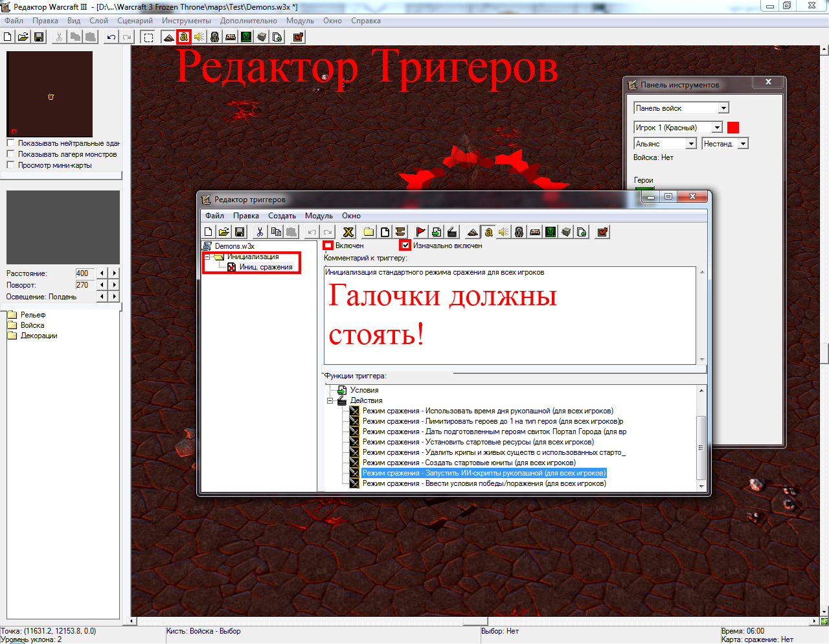Increase 'Расстояние' with right arrow
The height and width of the screenshot is (644, 829).
[x=115, y=273]
